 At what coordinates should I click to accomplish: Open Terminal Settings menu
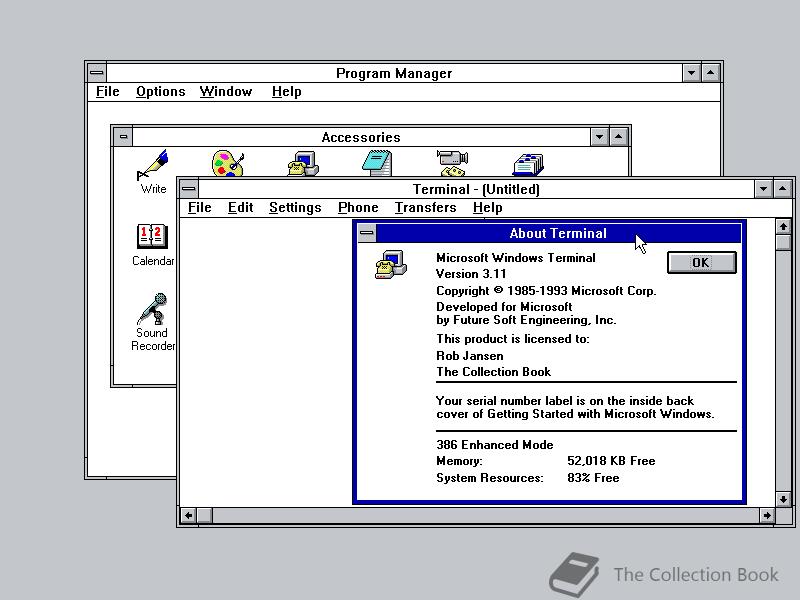tap(295, 208)
